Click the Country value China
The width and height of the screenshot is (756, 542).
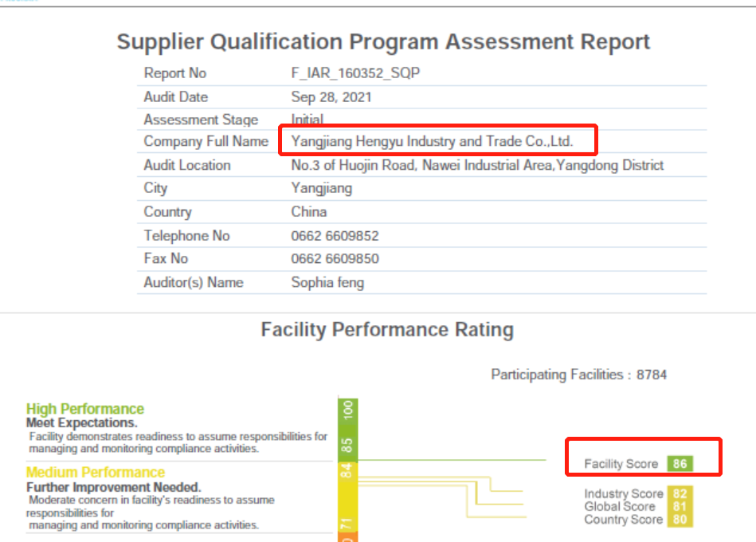click(x=309, y=212)
